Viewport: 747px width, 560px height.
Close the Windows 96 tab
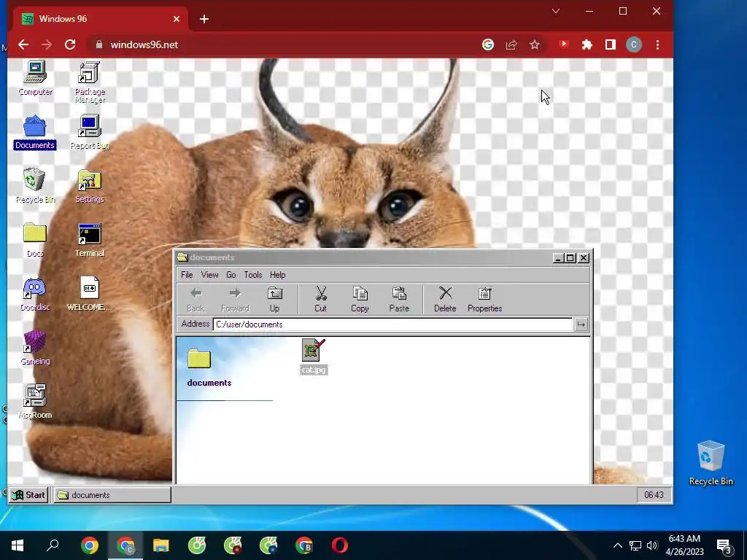(x=177, y=19)
